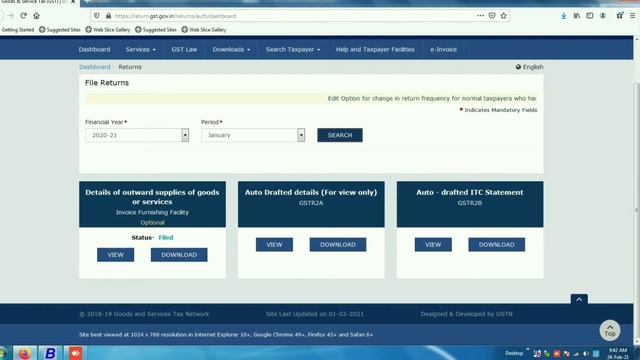The image size is (640, 360).
Task: Open the extensions gift icon in toolbar
Action: 620,16
